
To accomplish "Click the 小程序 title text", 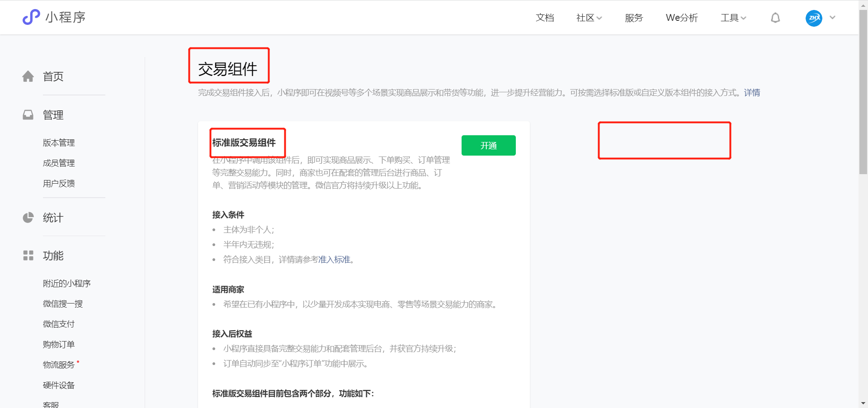I will tap(66, 17).
